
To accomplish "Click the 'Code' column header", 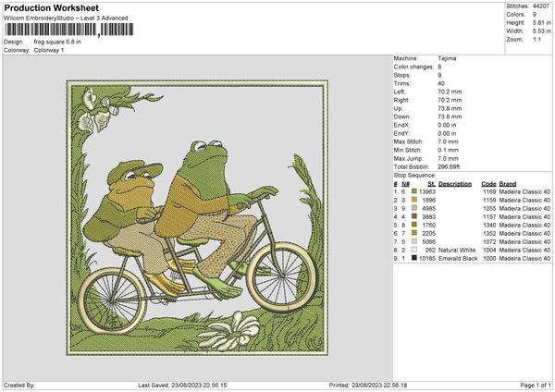I will click(488, 184).
